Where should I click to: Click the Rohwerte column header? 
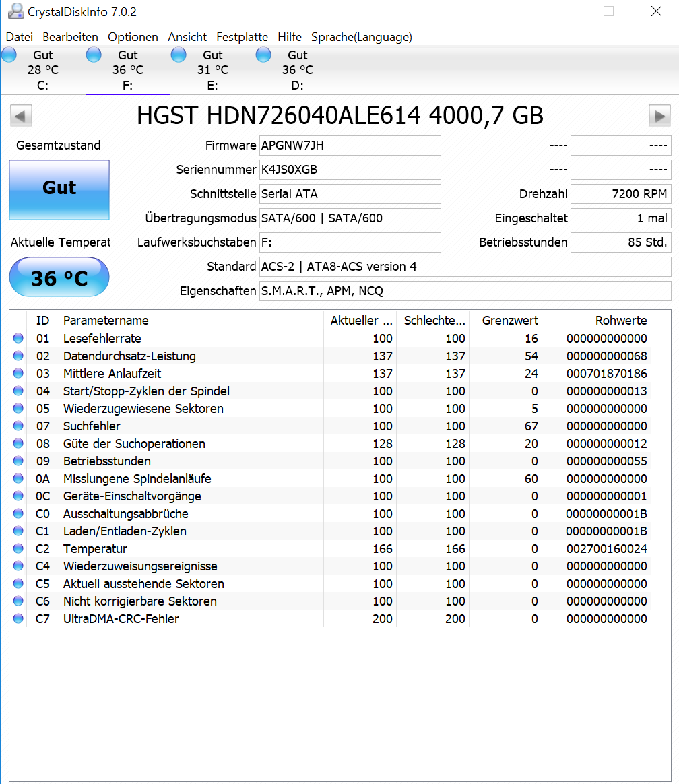click(x=597, y=321)
